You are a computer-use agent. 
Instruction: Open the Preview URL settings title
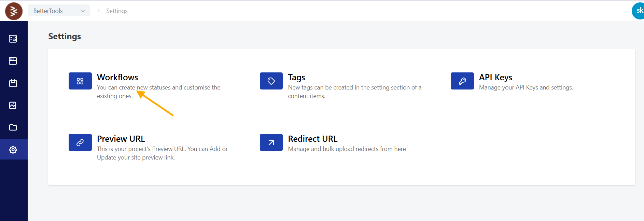(x=121, y=139)
